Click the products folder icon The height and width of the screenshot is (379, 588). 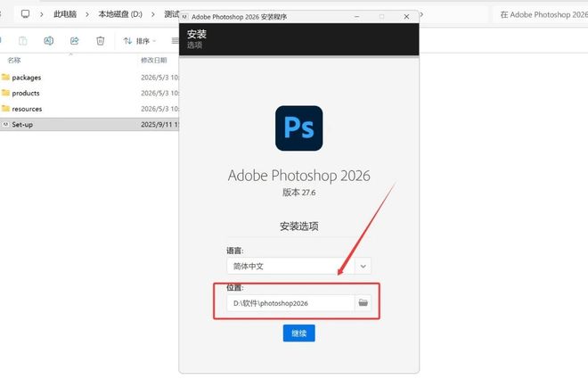(x=5, y=93)
